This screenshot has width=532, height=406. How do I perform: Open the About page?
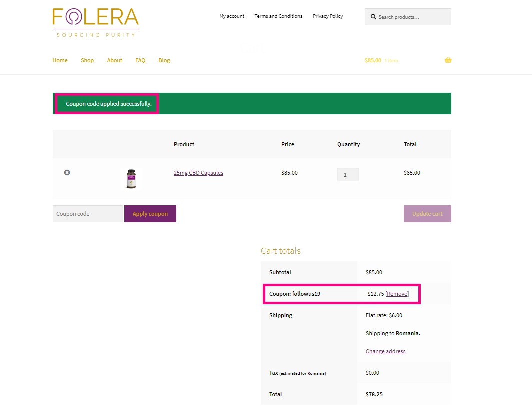click(x=114, y=60)
